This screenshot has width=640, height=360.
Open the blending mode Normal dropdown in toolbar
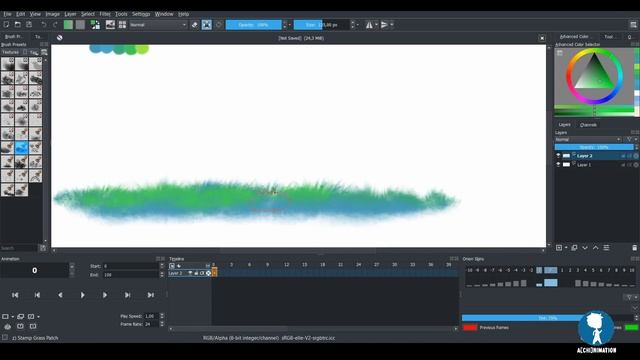[x=158, y=25]
